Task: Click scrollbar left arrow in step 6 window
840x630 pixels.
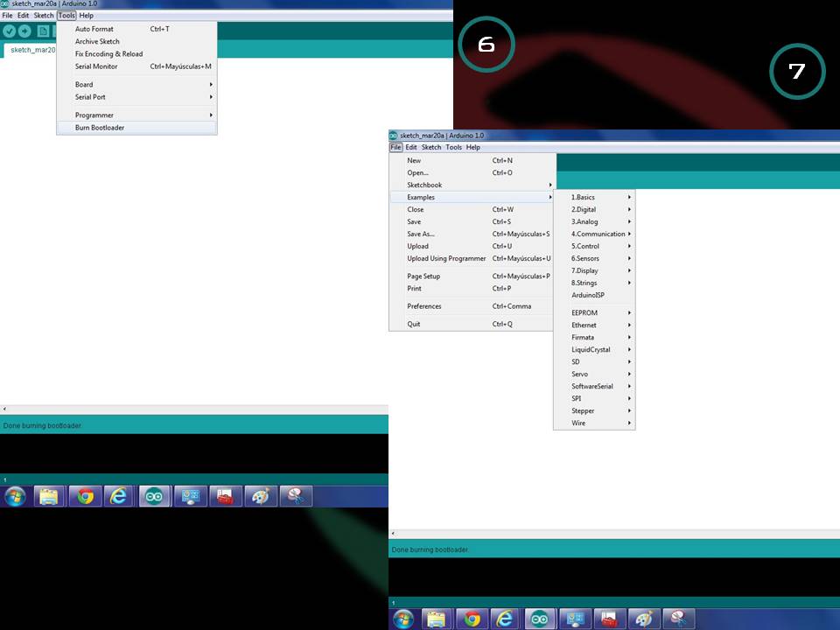Action: pos(4,409)
